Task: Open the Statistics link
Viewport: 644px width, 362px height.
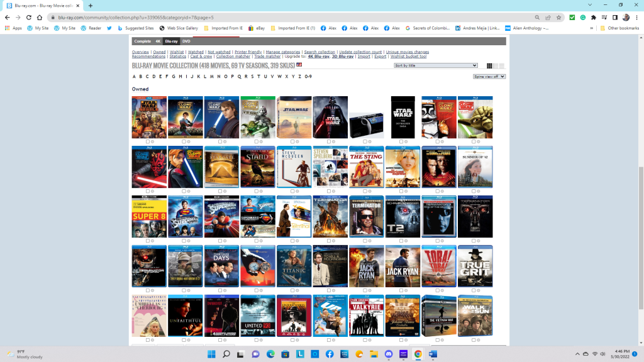Action: point(178,57)
